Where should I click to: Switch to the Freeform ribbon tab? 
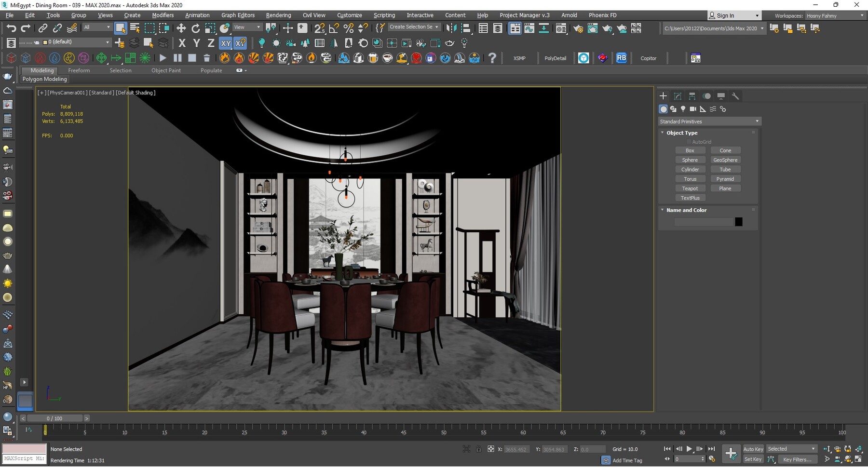click(79, 70)
